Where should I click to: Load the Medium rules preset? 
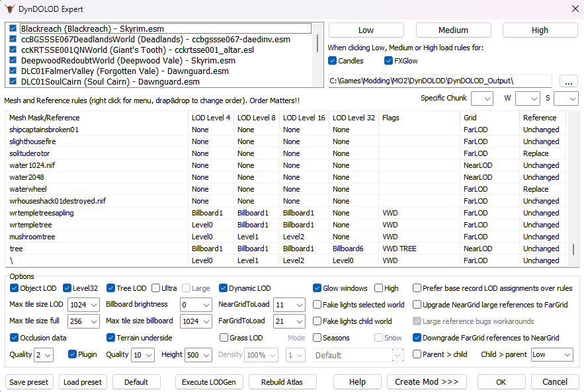pyautogui.click(x=453, y=30)
